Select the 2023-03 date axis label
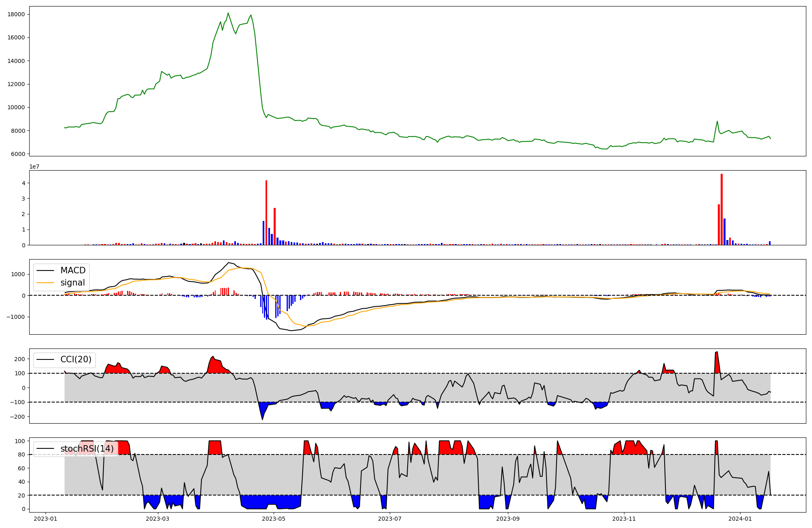Image resolution: width=812 pixels, height=528 pixels. 157,519
